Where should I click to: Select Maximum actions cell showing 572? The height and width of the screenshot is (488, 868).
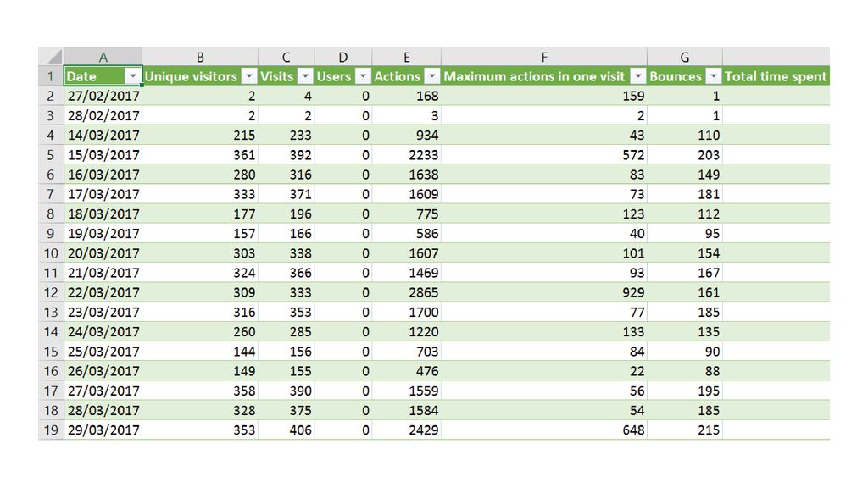tap(544, 155)
